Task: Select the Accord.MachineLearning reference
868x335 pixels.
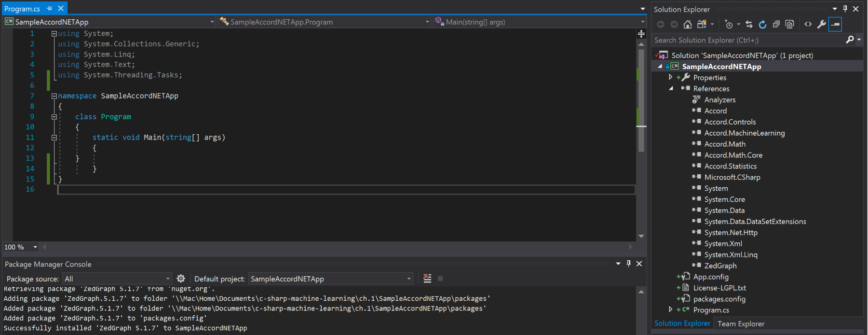Action: [x=744, y=133]
